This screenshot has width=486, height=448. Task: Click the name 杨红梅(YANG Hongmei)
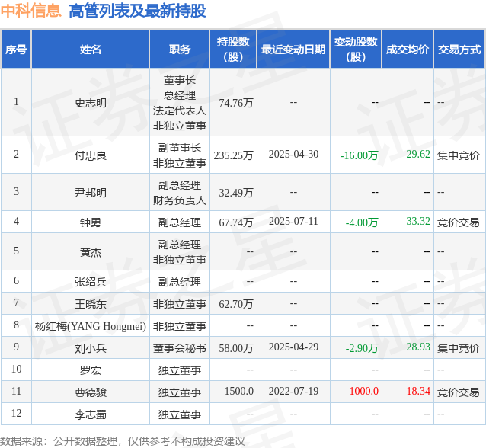pos(90,326)
